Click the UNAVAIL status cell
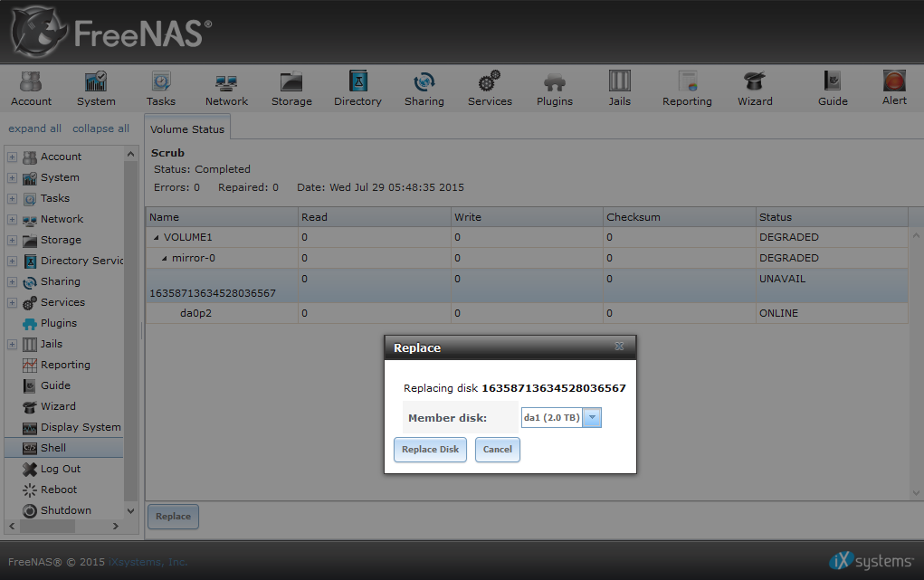Image resolution: width=924 pixels, height=580 pixels. coord(832,286)
